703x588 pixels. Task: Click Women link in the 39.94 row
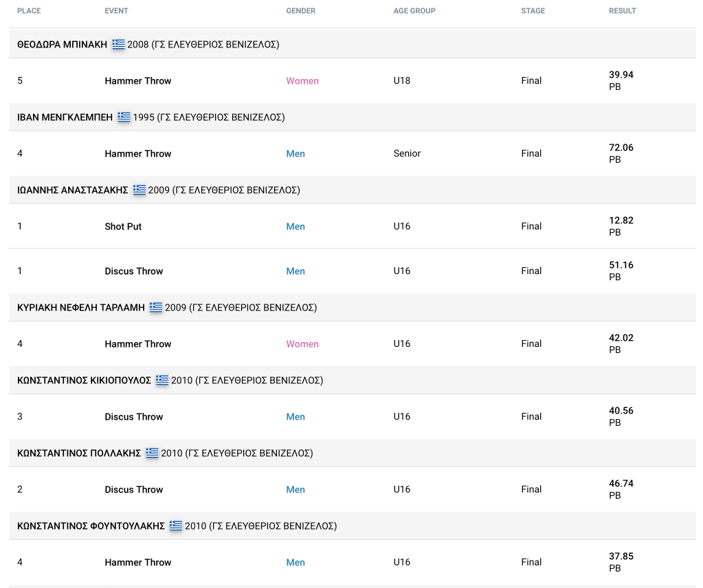pyautogui.click(x=302, y=81)
